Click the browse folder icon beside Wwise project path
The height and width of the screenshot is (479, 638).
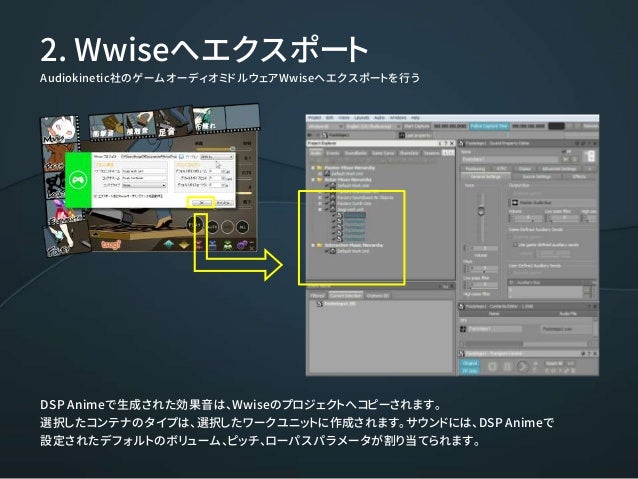pyautogui.click(x=181, y=157)
